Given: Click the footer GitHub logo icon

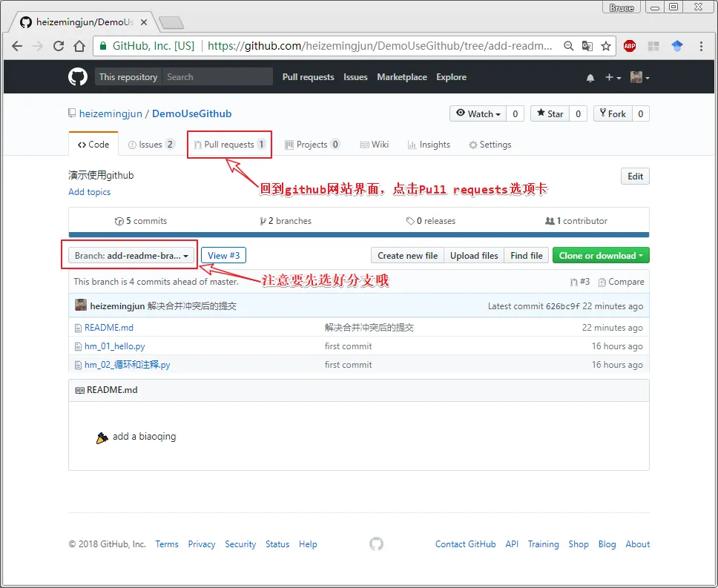Looking at the screenshot, I should pos(376,544).
